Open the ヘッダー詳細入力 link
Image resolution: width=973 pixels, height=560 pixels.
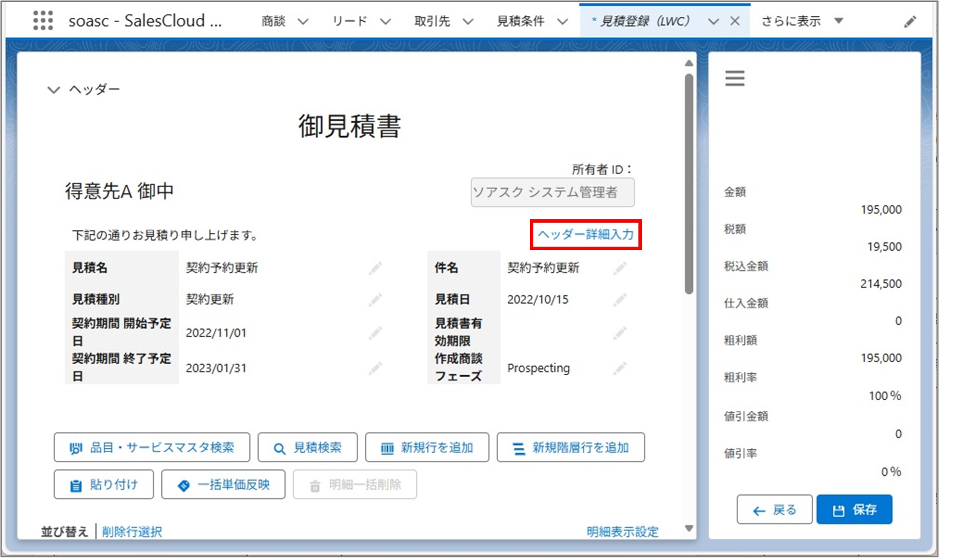pyautogui.click(x=587, y=235)
